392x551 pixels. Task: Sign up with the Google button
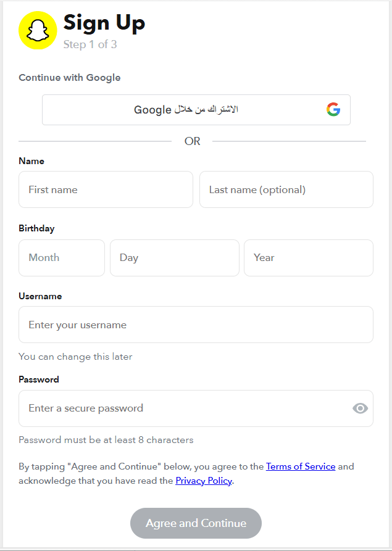(x=196, y=110)
